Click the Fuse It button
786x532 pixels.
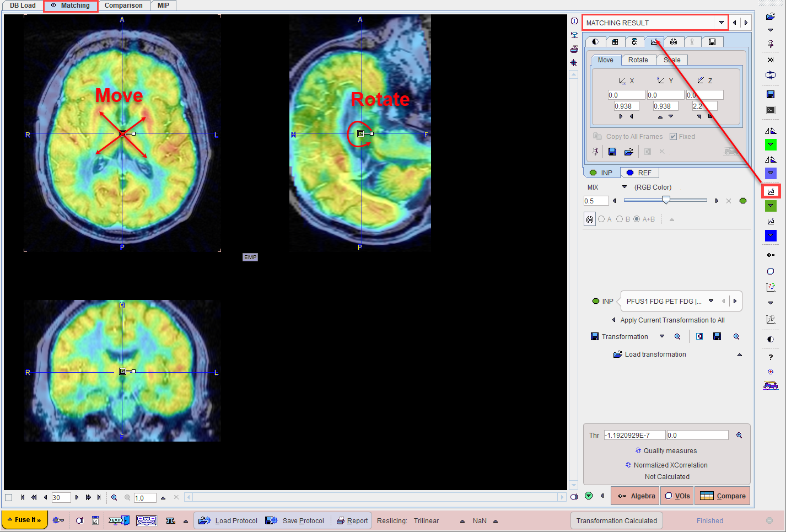(24, 520)
